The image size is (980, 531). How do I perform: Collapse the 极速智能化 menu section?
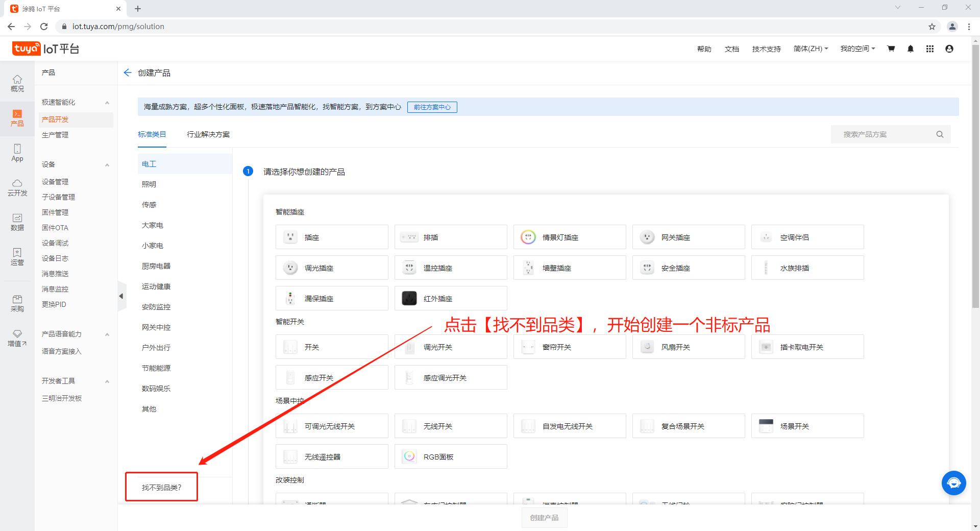pos(107,103)
